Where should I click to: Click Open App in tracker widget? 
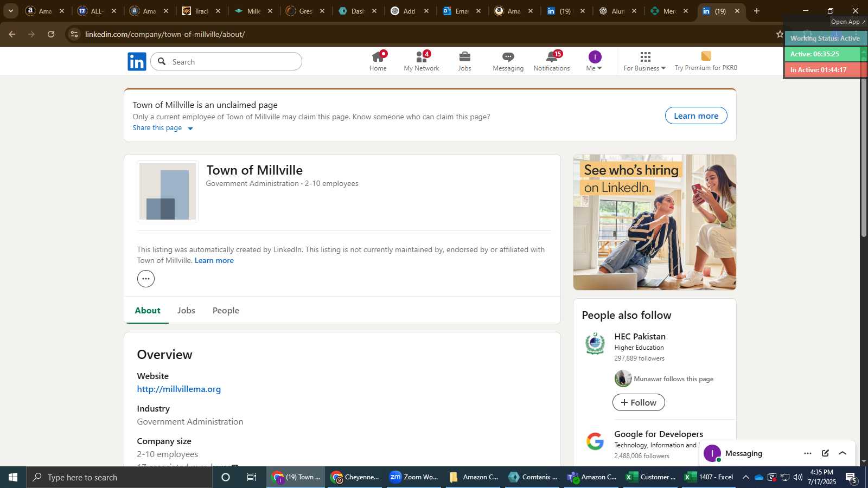tap(848, 22)
